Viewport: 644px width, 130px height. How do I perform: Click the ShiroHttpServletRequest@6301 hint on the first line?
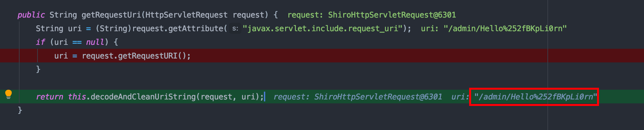[392, 15]
